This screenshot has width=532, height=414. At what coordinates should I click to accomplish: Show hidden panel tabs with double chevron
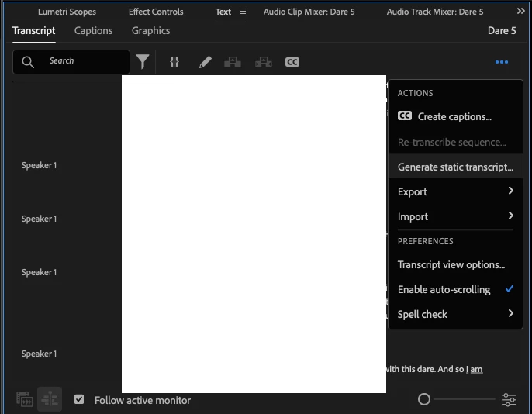521,11
